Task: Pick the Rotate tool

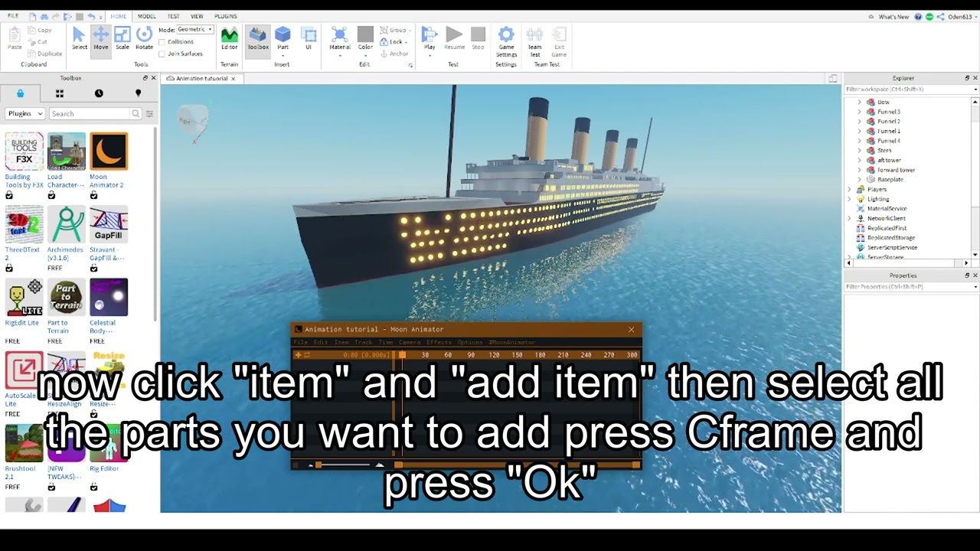Action: (x=144, y=38)
